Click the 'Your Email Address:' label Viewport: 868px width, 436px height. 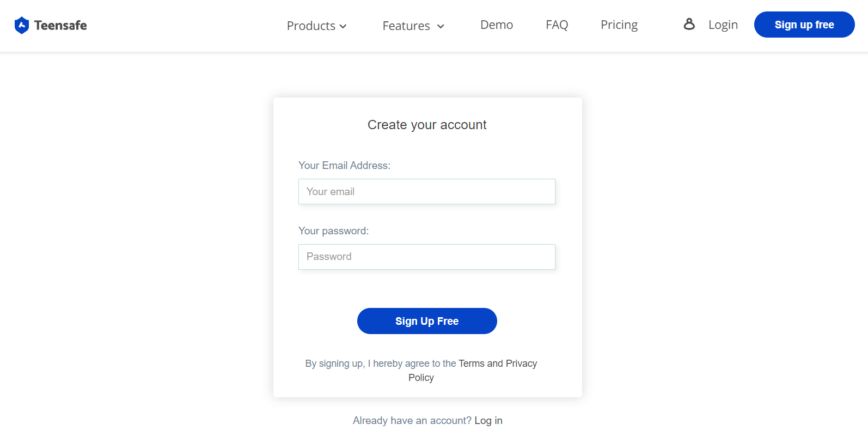point(344,165)
